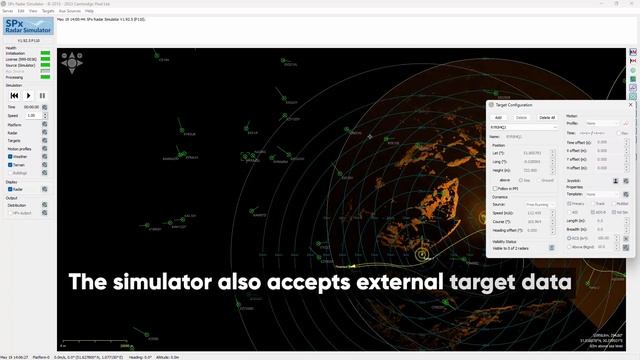This screenshot has width=640, height=360.
Task: Open Motion profiles configuration icon
Action: 44,149
